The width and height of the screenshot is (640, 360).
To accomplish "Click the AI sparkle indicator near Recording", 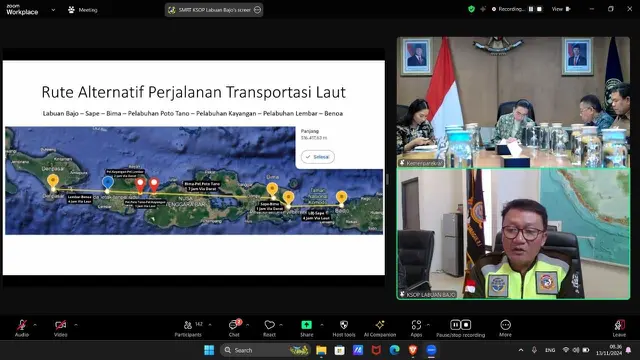I will (x=483, y=9).
